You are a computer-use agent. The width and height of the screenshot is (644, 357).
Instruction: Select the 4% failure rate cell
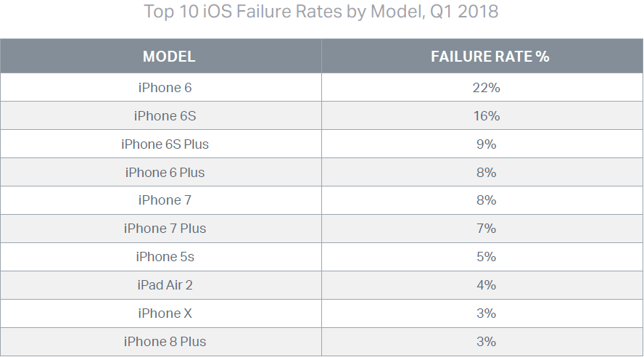pos(482,285)
